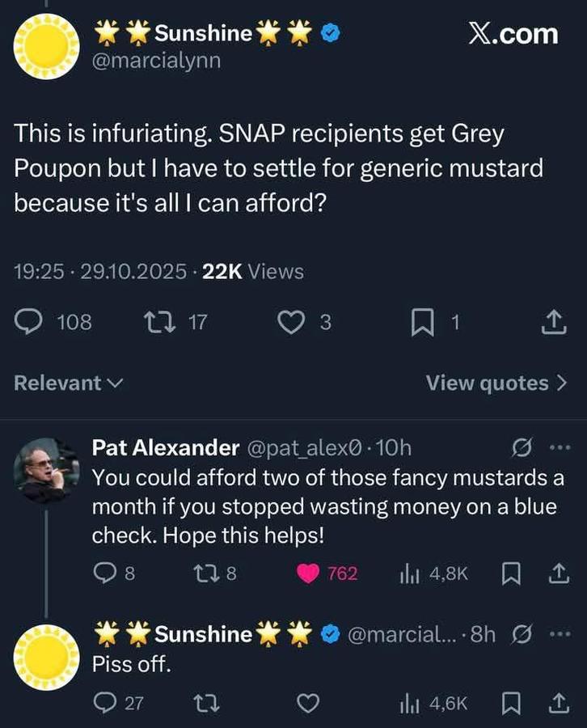Like the 'Piss off.' reply
The height and width of the screenshot is (728, 587).
(308, 704)
